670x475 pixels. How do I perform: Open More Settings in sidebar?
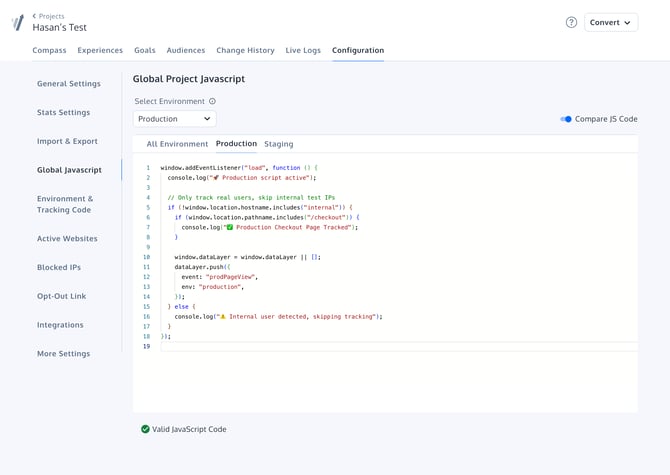tap(64, 354)
